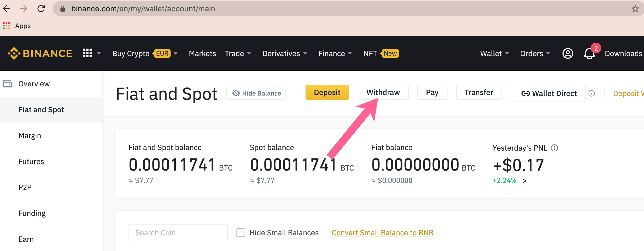Click the Spot balance label
Image resolution: width=644 pixels, height=251 pixels.
272,147
